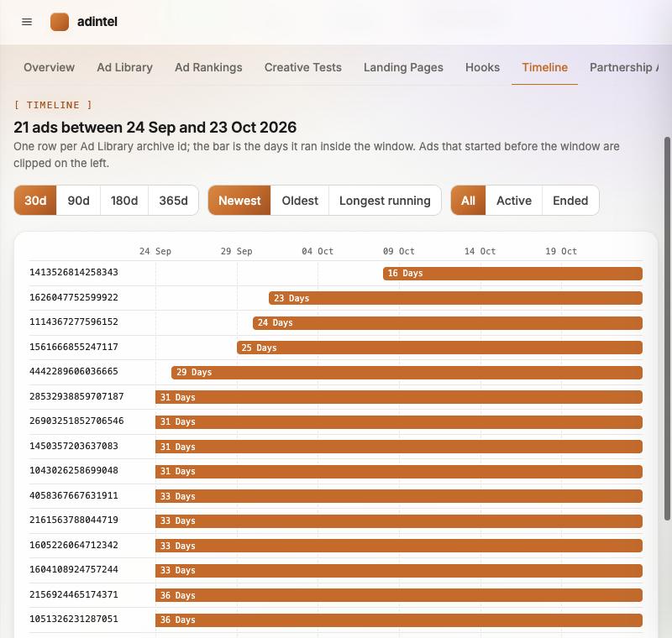Select archive id 1604108924757244

74,569
